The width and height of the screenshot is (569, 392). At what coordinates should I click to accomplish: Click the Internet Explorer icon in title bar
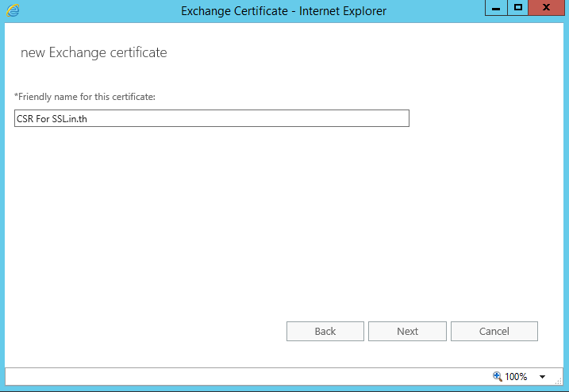(12, 11)
